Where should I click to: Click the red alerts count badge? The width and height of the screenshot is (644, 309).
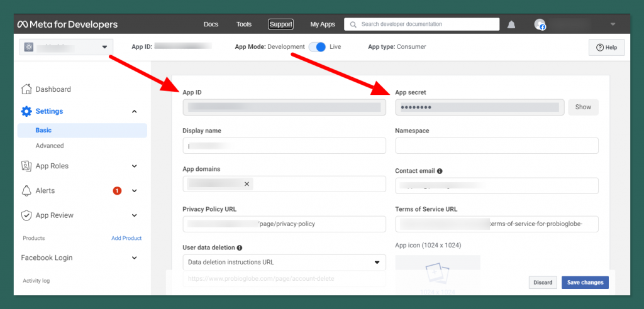pyautogui.click(x=117, y=190)
